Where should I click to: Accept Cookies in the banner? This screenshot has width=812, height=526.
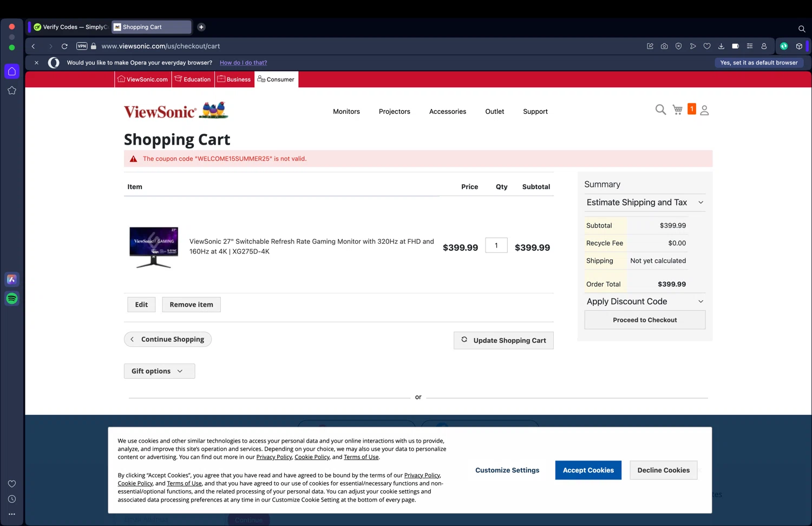tap(588, 470)
